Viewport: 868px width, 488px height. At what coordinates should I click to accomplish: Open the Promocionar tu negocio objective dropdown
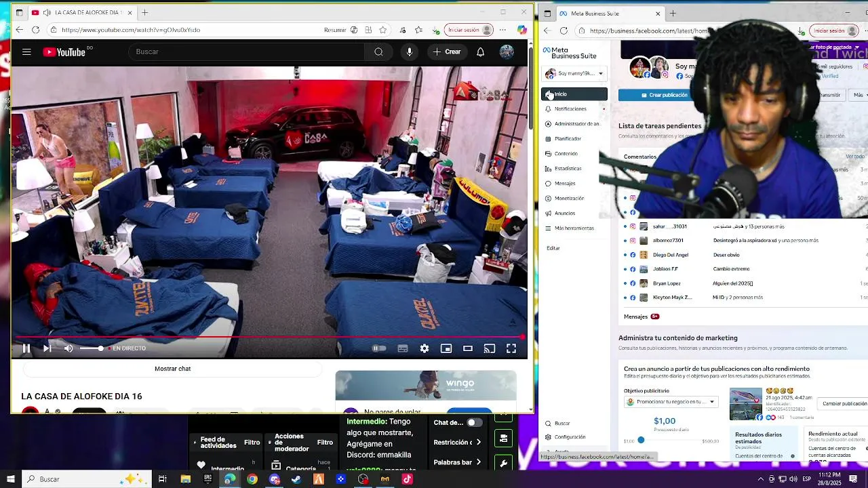click(671, 402)
